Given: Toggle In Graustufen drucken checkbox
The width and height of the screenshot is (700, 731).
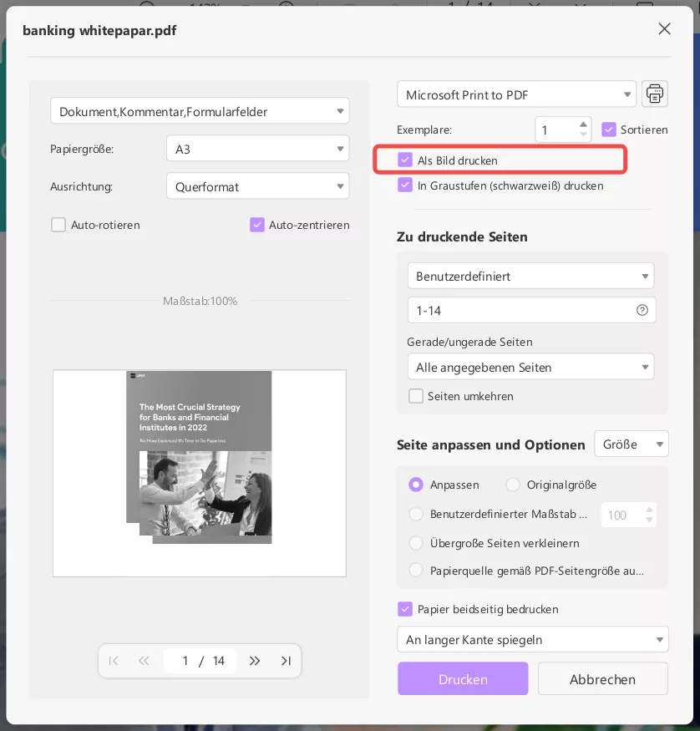Looking at the screenshot, I should pyautogui.click(x=405, y=185).
